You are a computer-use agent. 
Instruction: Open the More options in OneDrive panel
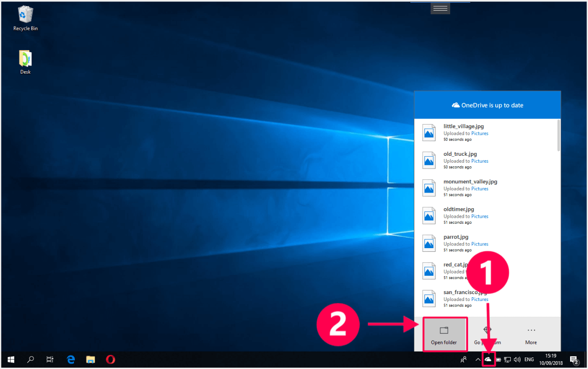[531, 335]
